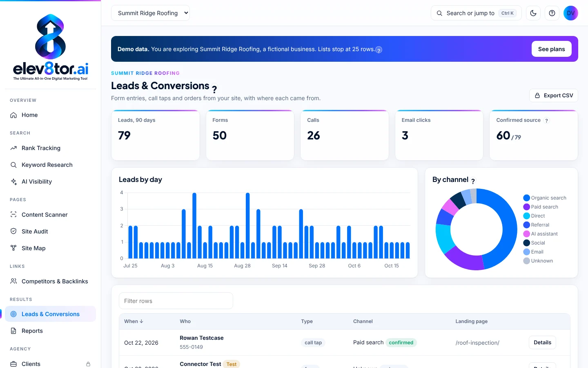Sort the table by the When column
Viewport: 588px width, 368px height.
(134, 321)
